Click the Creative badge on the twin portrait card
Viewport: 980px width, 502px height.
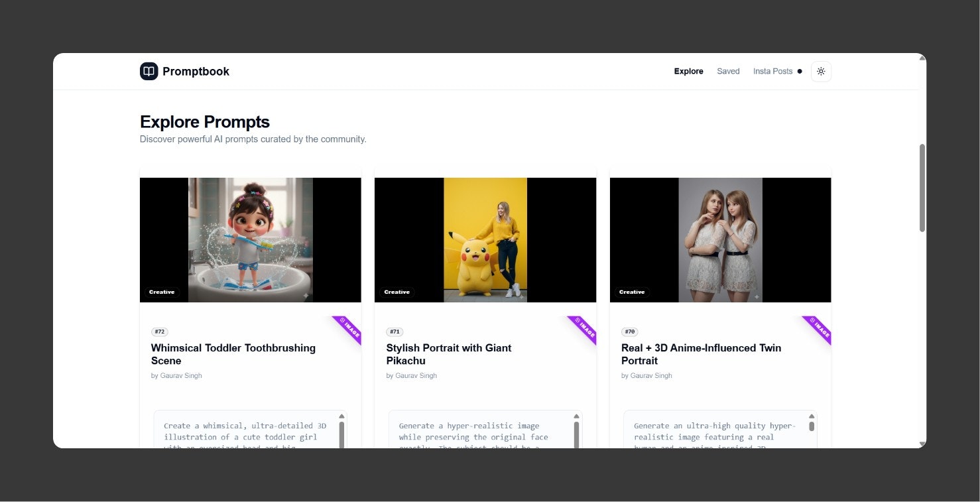pos(631,292)
